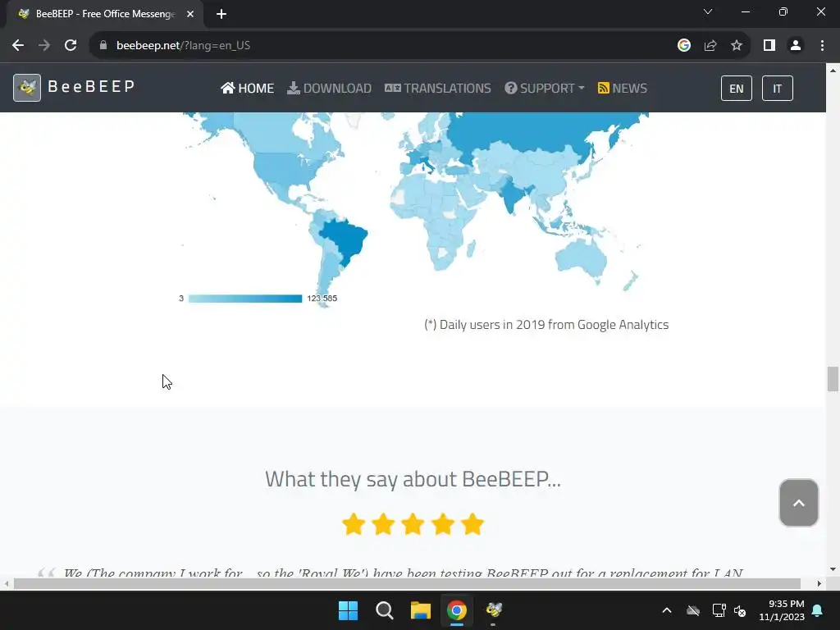
Task: Click Brazil on the world map
Action: click(346, 239)
